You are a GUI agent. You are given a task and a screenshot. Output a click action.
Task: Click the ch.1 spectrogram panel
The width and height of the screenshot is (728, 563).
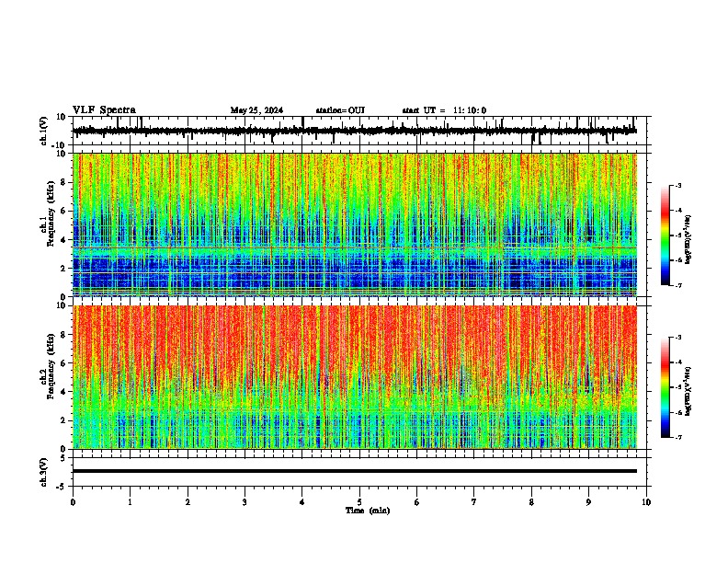coord(355,224)
